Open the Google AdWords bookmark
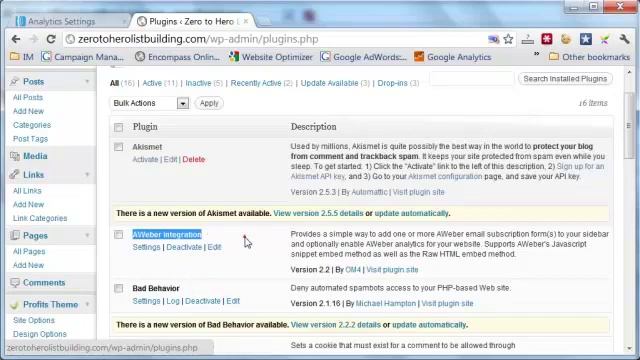 [364, 57]
